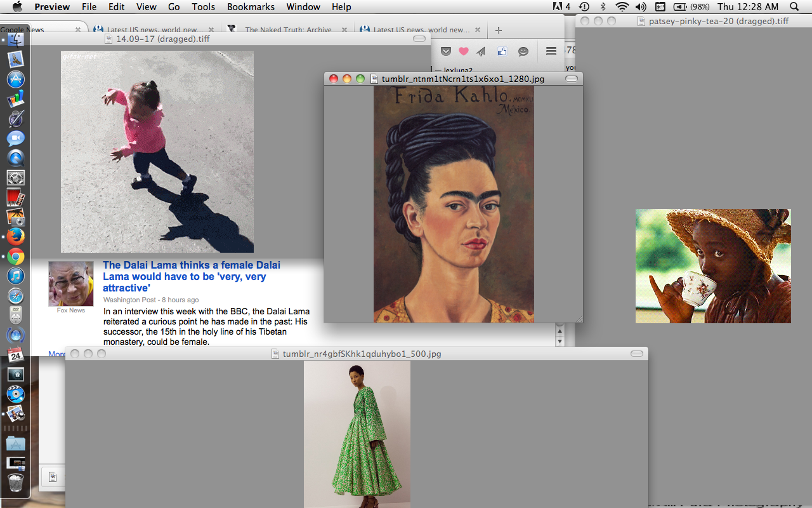Open the Bookmarks menu
The height and width of the screenshot is (508, 812).
pyautogui.click(x=251, y=7)
